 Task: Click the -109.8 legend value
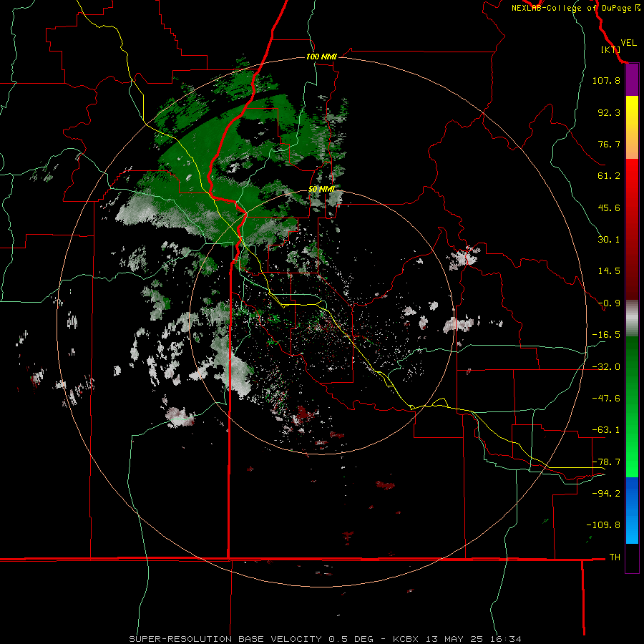coord(603,525)
